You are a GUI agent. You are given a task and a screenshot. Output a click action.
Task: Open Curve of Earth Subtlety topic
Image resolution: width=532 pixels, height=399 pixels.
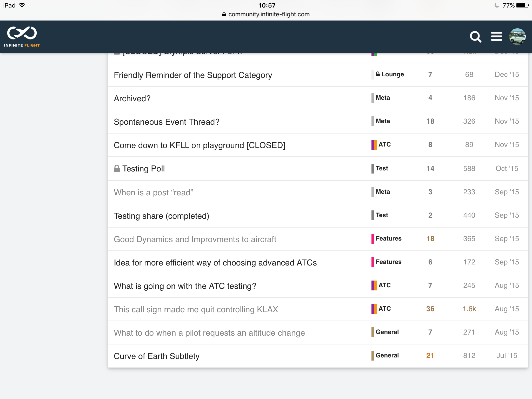[x=157, y=356]
